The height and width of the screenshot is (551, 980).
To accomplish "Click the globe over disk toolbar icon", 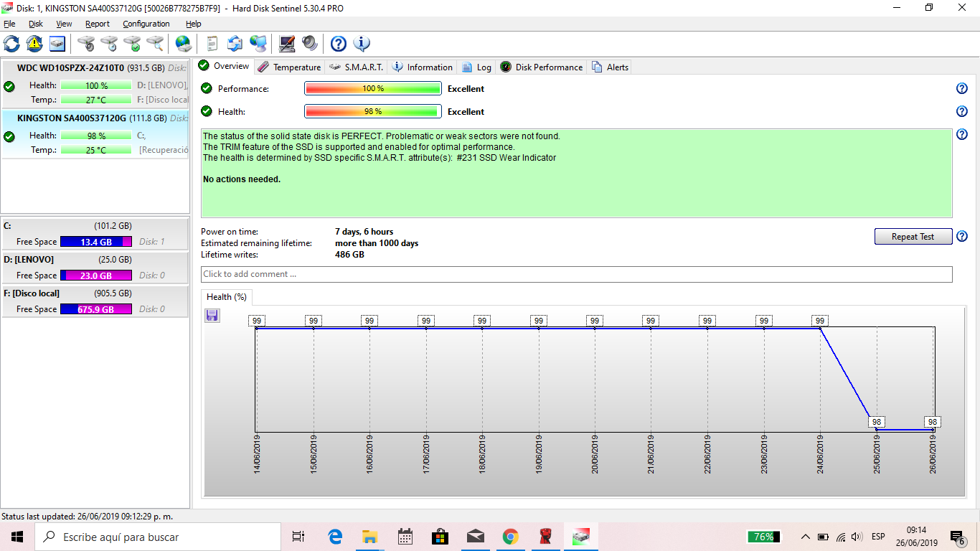I will tap(184, 44).
